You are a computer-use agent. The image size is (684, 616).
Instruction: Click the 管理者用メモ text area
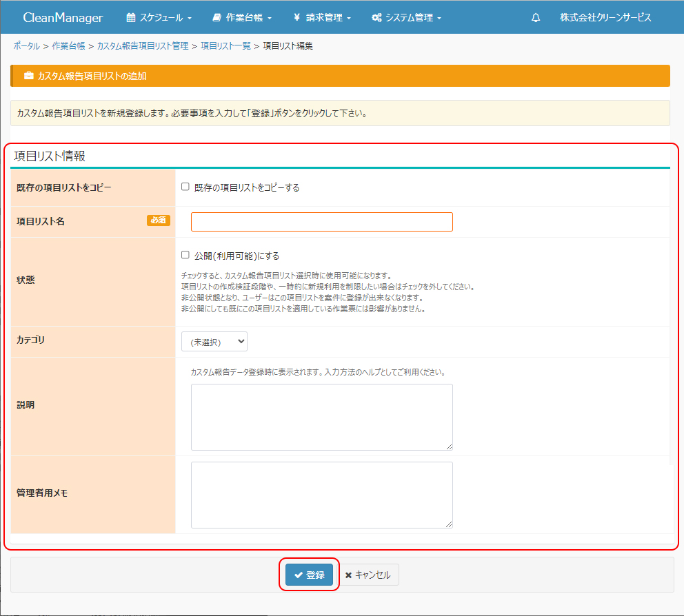pyautogui.click(x=321, y=495)
